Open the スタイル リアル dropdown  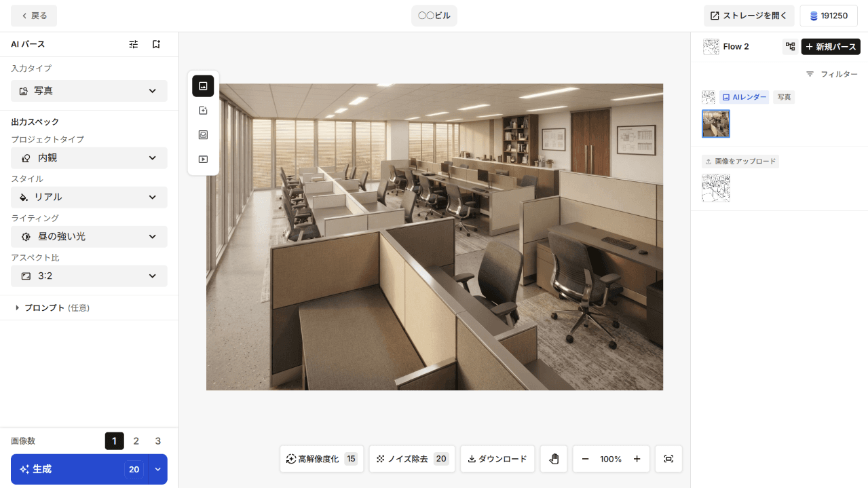pos(89,198)
